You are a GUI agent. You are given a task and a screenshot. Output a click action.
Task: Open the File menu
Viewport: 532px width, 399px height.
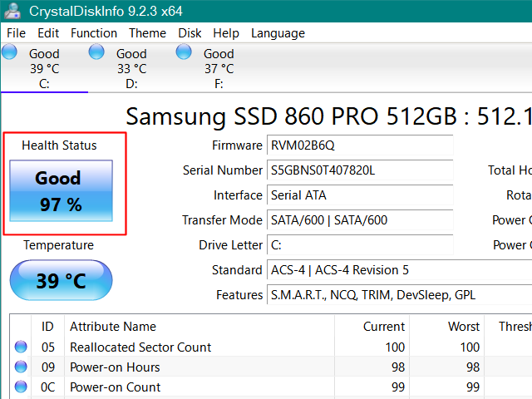coord(16,33)
